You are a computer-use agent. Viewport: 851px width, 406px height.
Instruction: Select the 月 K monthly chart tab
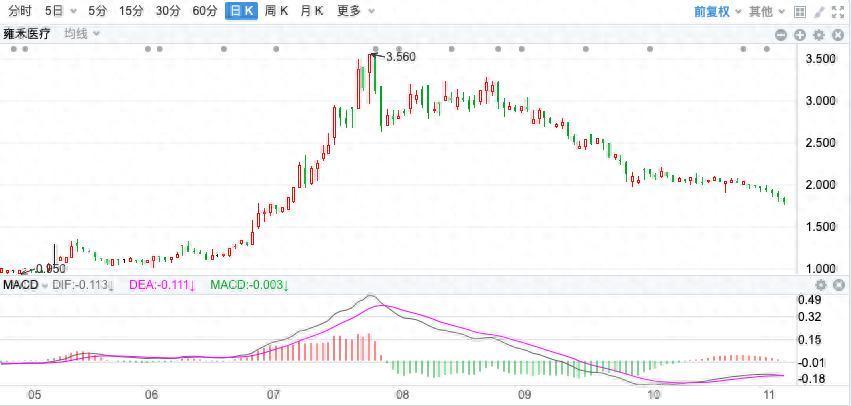[312, 11]
